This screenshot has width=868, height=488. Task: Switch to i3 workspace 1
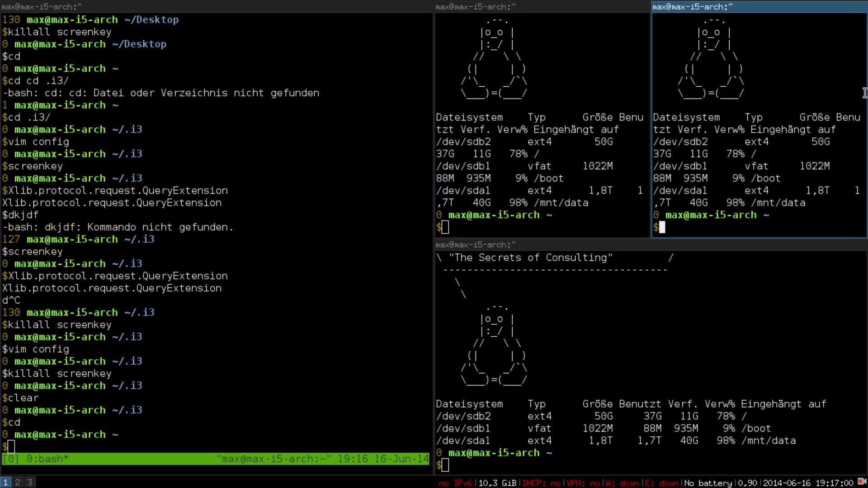pos(5,482)
